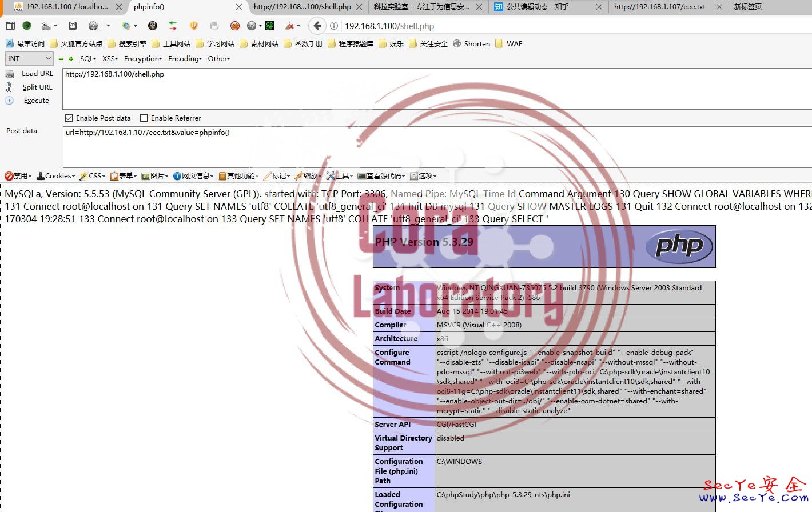Click the greyed reload-style toolbar icon
The image size is (812, 512).
[x=214, y=26]
